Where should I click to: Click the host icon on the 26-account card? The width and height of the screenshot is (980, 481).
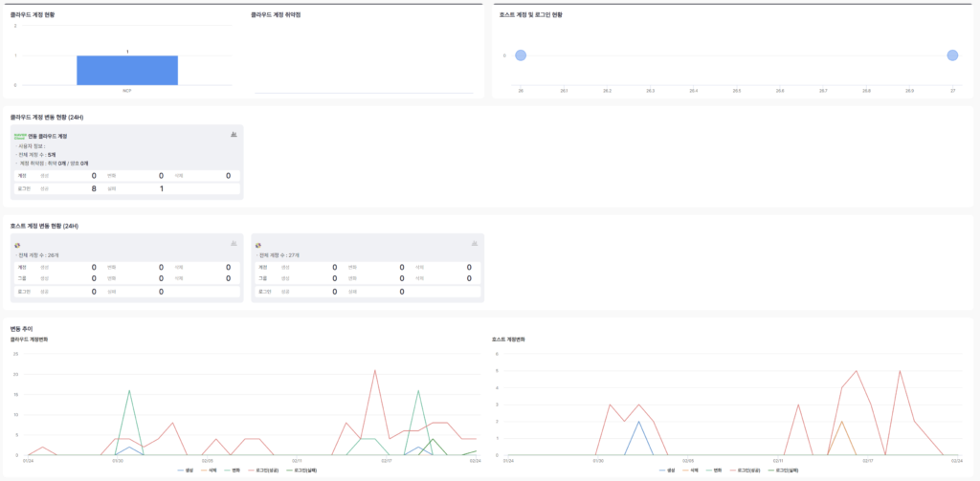18,245
